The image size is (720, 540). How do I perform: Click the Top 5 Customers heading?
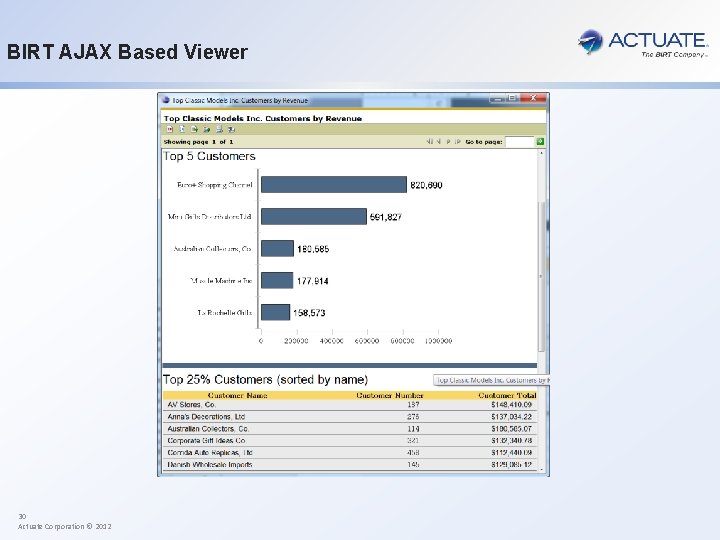click(209, 156)
